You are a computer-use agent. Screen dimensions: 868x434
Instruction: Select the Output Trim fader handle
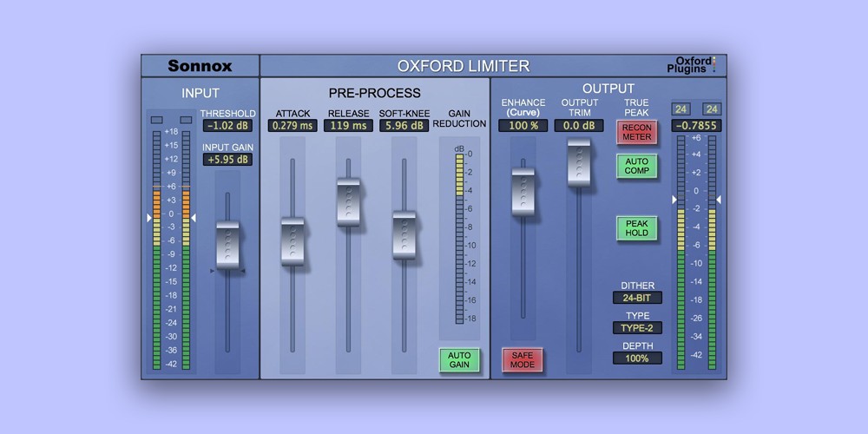coord(579,161)
